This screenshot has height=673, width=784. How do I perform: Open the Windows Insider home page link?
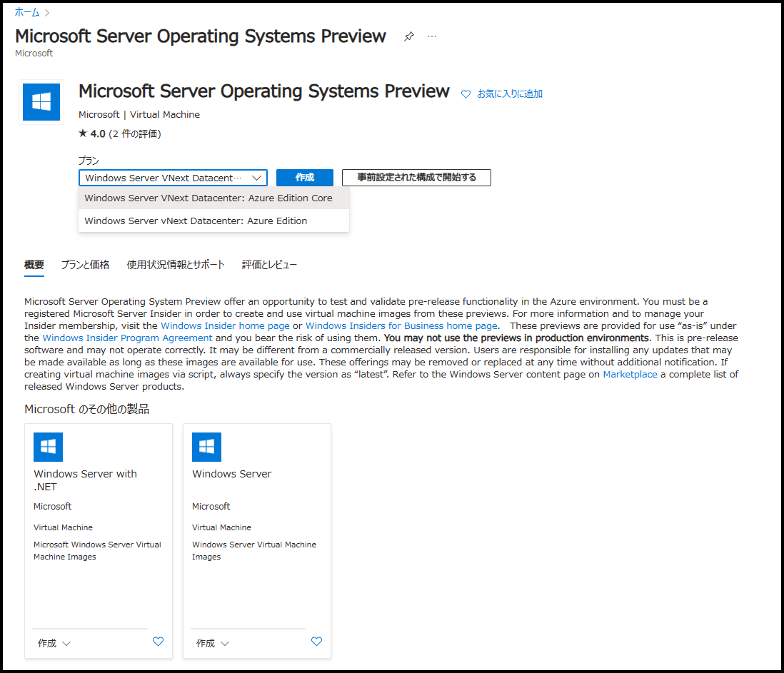pos(225,325)
